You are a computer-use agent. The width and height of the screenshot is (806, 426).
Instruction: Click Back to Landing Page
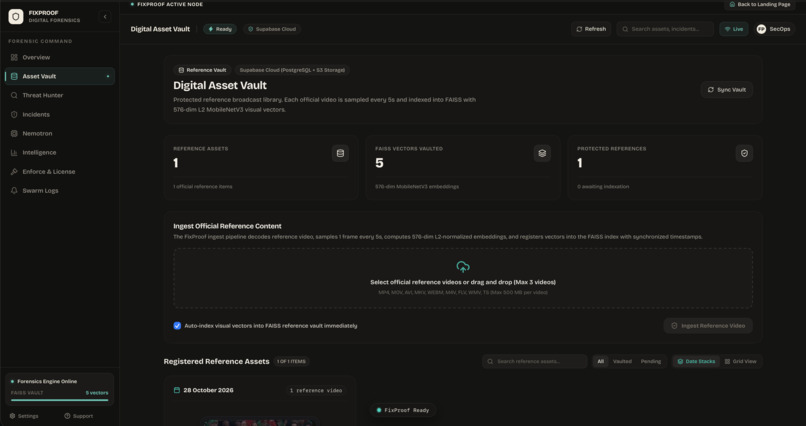click(760, 4)
